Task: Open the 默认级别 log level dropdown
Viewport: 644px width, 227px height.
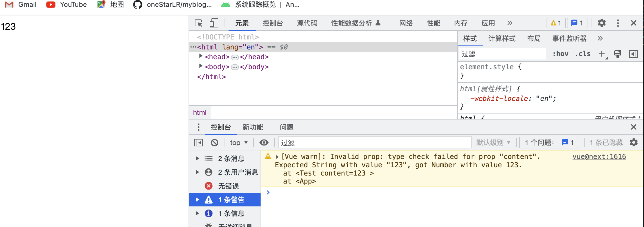Action: pyautogui.click(x=493, y=142)
